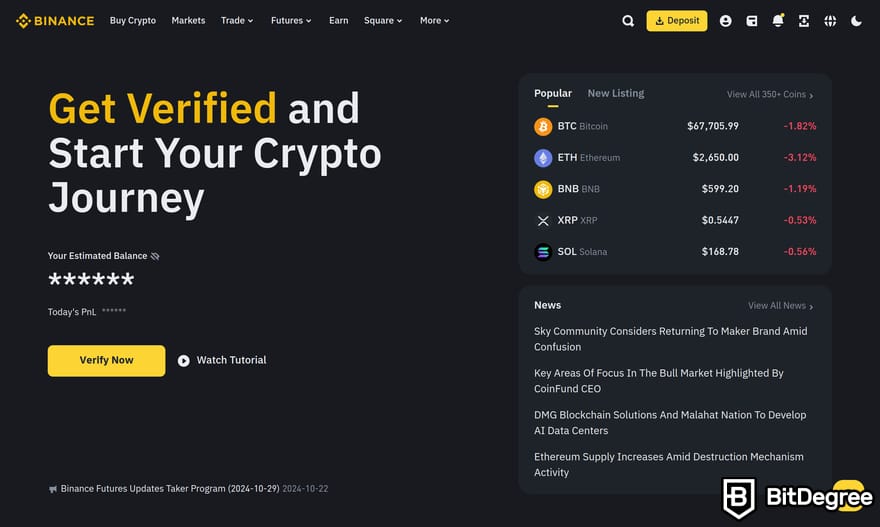This screenshot has width=880, height=527.
Task: Open the download app QR icon
Action: pyautogui.click(x=804, y=21)
